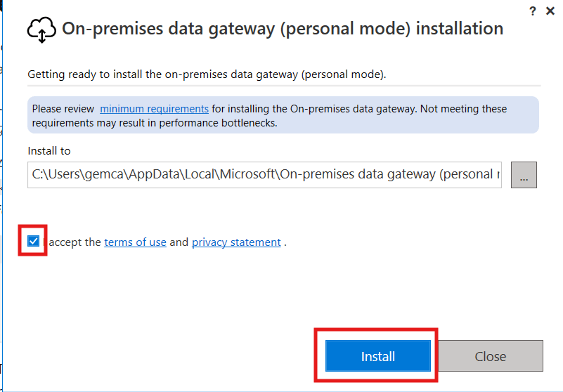The height and width of the screenshot is (392, 563).
Task: Click the 'I accept the' checkbox label
Action: click(x=72, y=242)
